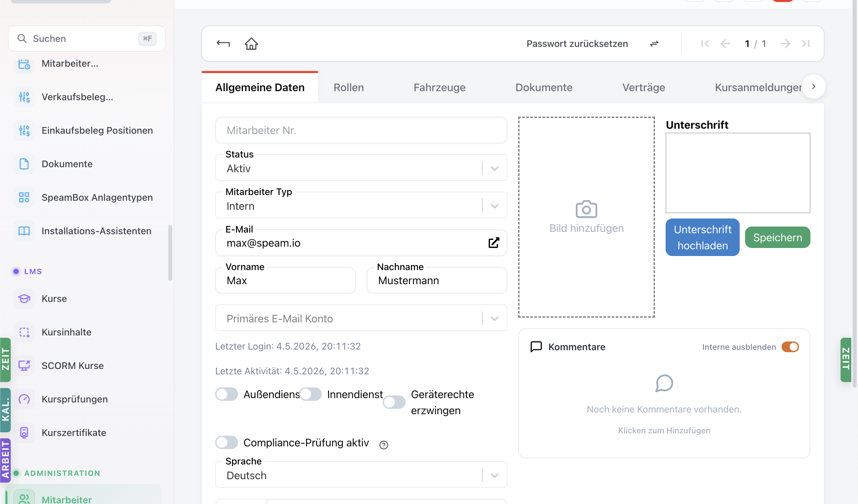This screenshot has width=858, height=504.
Task: Toggle the Innendienst switch
Action: (x=310, y=394)
